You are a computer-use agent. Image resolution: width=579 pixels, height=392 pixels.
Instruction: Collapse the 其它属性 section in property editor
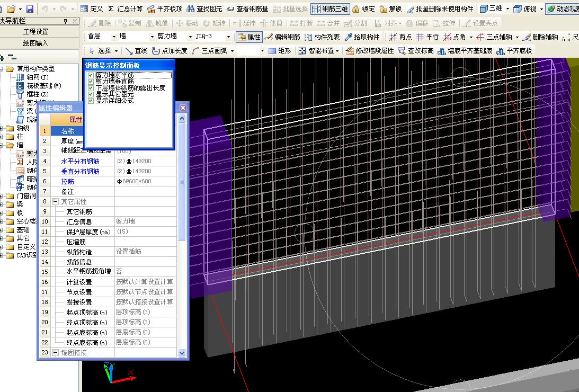[x=55, y=202]
